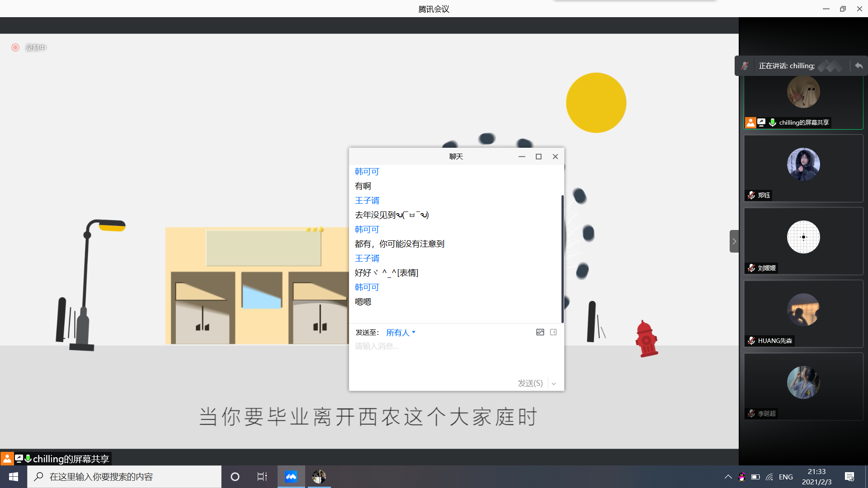Viewport: 868px width, 488px height.
Task: Click the screenshot icon in chat toolbar
Action: click(x=553, y=333)
